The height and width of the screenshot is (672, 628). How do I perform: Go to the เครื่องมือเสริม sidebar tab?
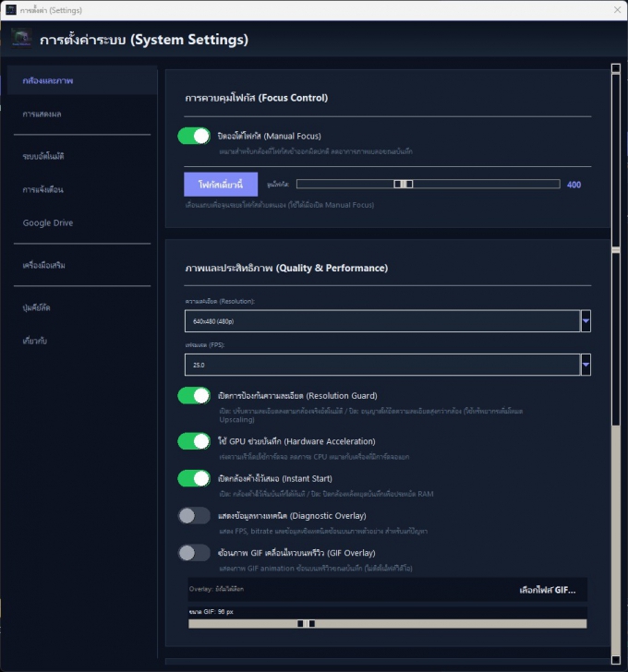[82, 265]
